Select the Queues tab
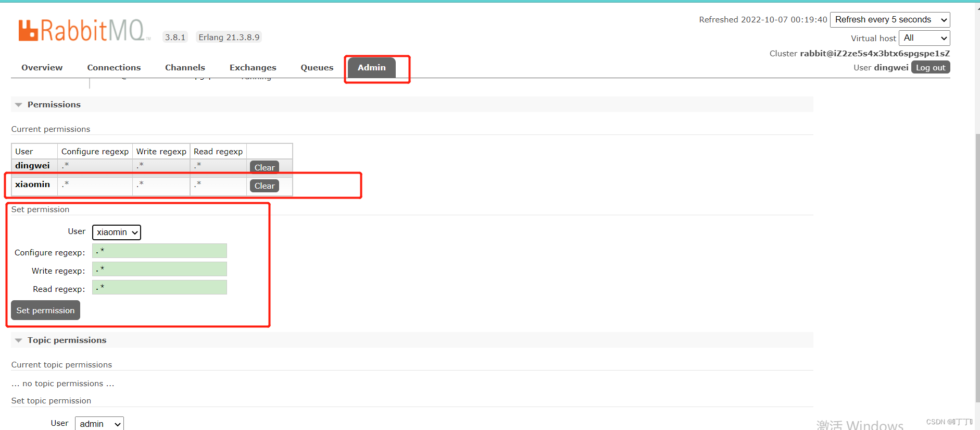 point(317,68)
